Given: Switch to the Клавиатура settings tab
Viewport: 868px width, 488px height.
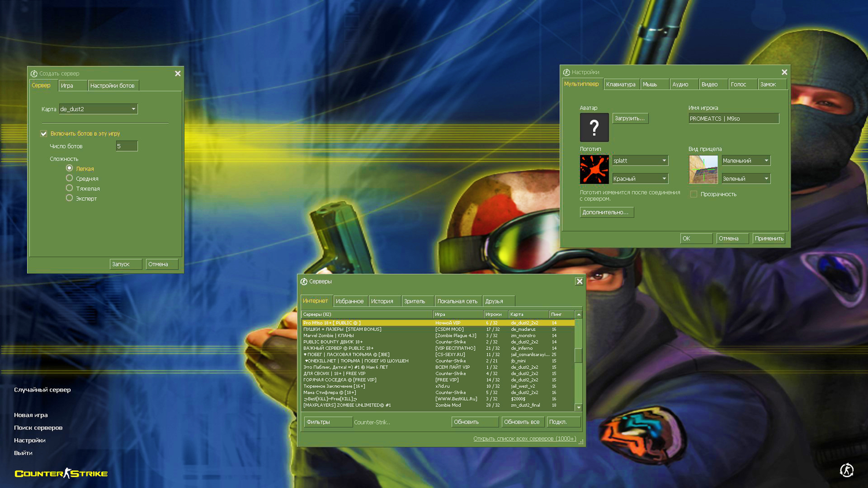Looking at the screenshot, I should 621,84.
